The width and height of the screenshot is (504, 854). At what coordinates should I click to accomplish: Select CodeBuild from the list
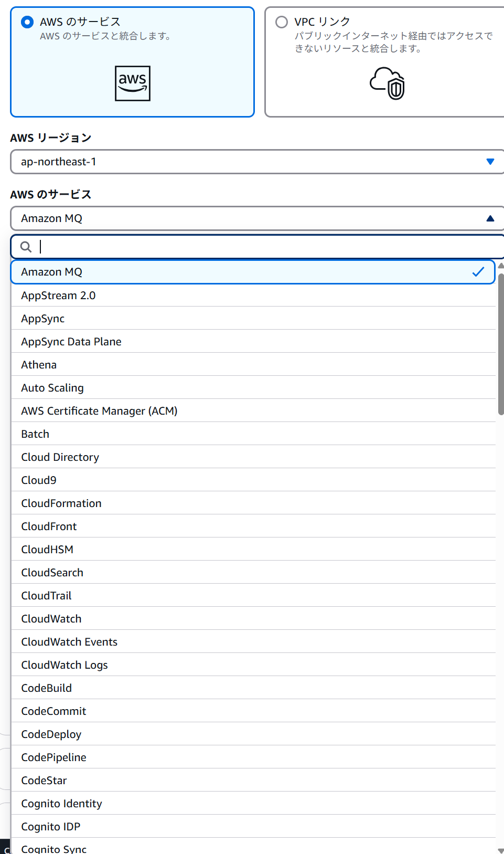[x=253, y=688]
